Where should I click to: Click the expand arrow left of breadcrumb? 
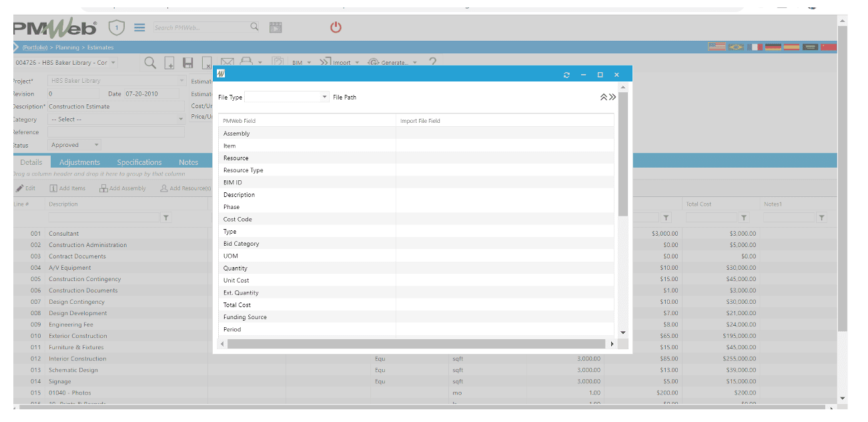point(16,47)
